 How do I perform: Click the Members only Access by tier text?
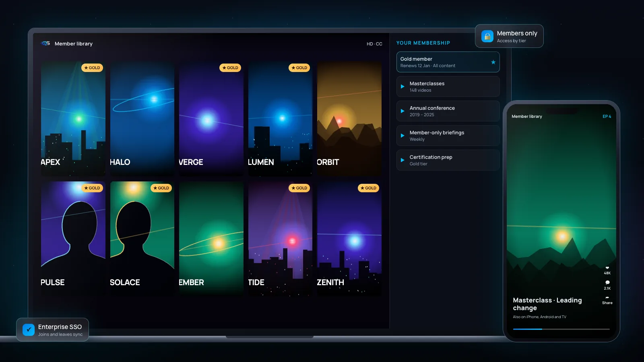coord(517,37)
